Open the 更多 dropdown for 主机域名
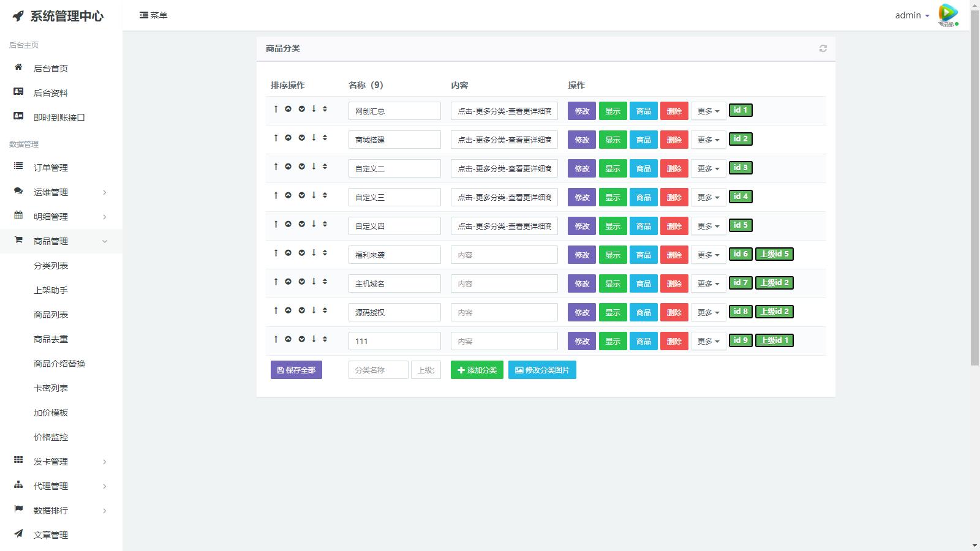This screenshot has width=980, height=551. click(709, 283)
